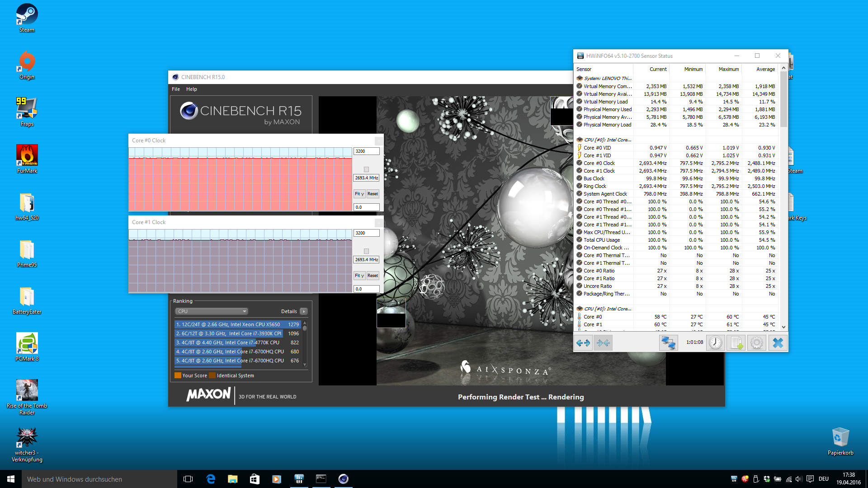Switch to Cinebench taskbar button

click(343, 479)
